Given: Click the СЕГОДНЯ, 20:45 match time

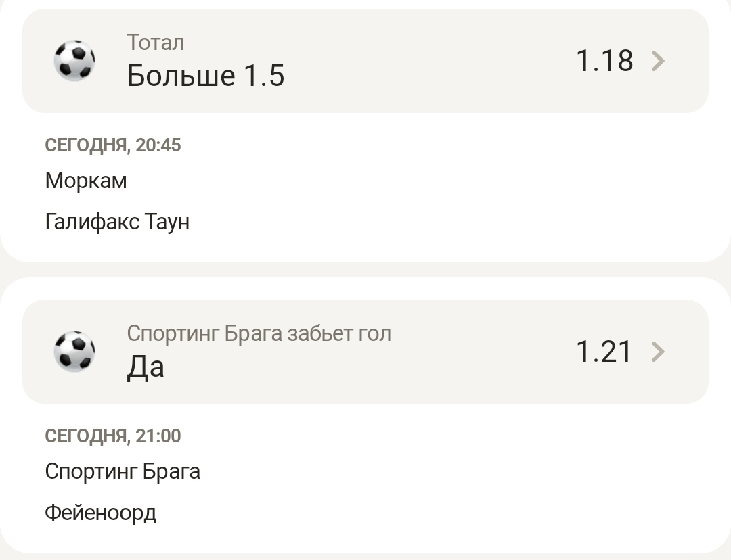Looking at the screenshot, I should 113,145.
